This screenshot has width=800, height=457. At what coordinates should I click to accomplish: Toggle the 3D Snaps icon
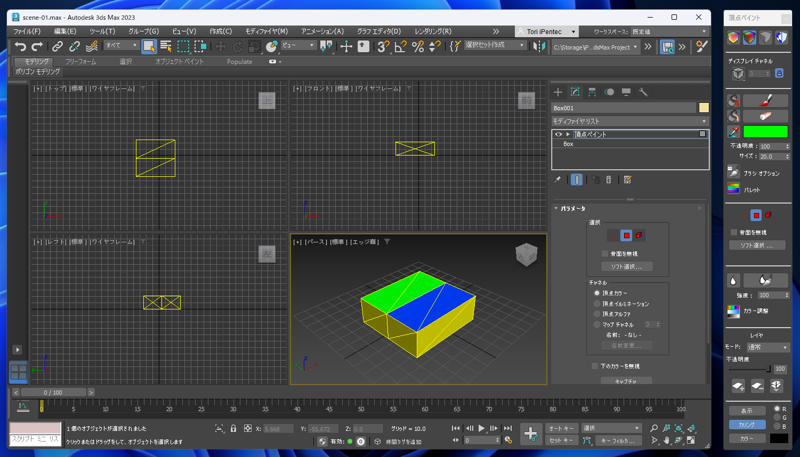click(384, 46)
